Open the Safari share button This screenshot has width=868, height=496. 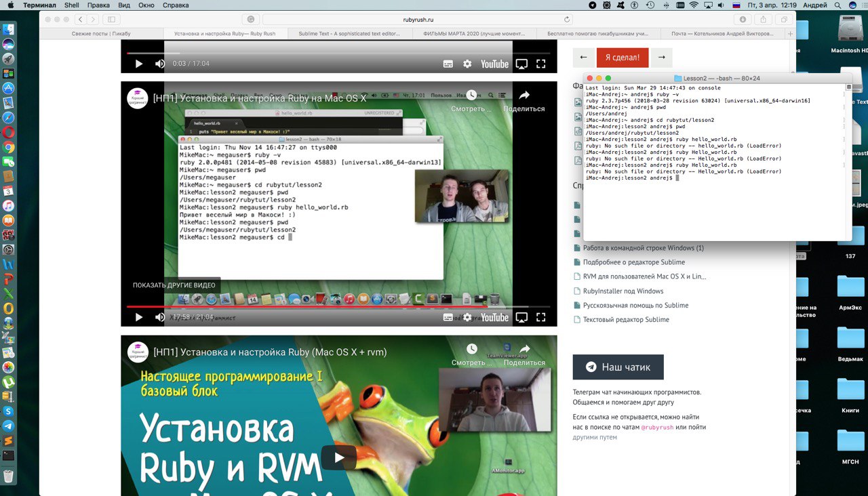[x=764, y=20]
